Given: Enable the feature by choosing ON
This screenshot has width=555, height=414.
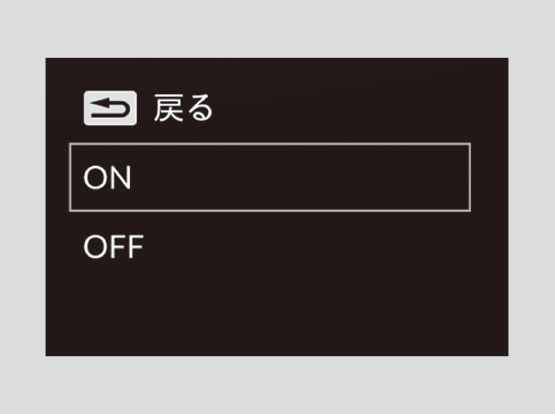Looking at the screenshot, I should [270, 177].
